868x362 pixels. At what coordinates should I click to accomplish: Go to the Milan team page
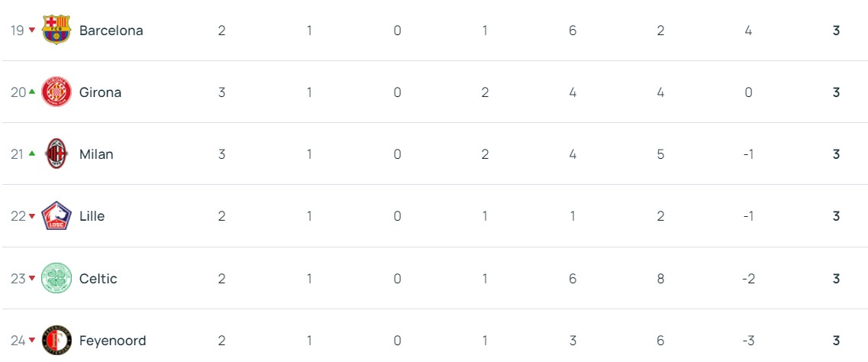tap(96, 154)
